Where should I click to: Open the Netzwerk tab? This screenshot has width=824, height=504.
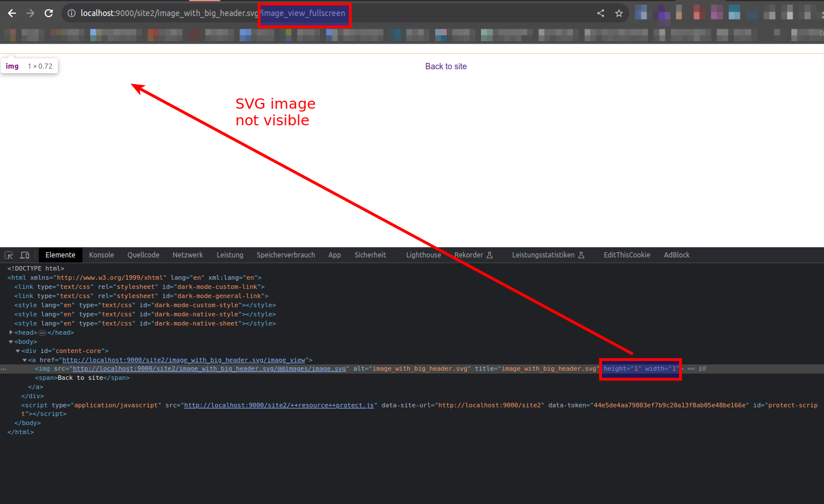[x=187, y=255]
